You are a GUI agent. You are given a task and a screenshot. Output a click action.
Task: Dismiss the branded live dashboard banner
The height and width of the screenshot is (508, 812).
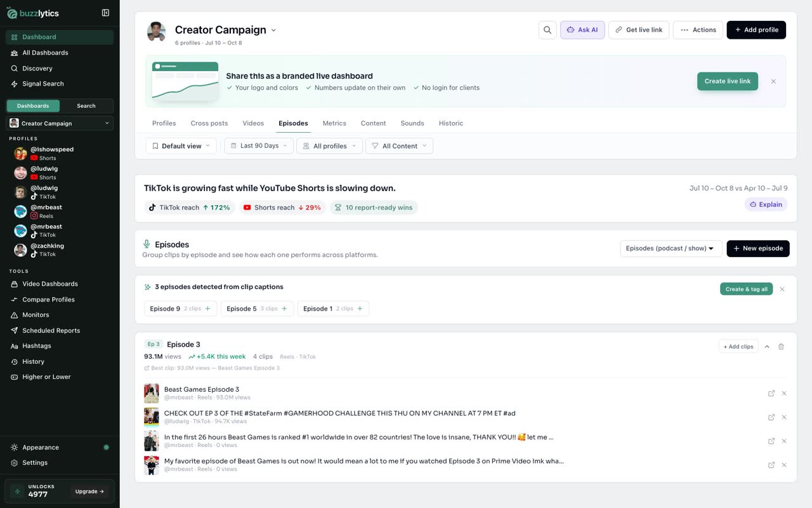tap(773, 81)
